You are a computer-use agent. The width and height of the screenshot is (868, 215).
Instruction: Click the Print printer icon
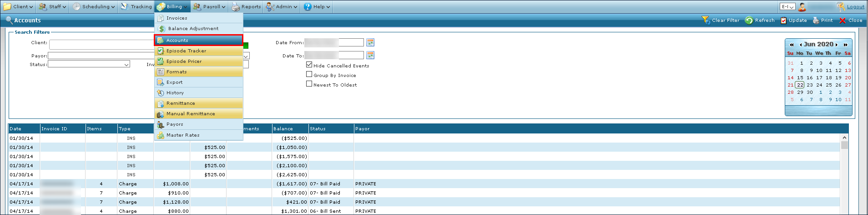[816, 20]
